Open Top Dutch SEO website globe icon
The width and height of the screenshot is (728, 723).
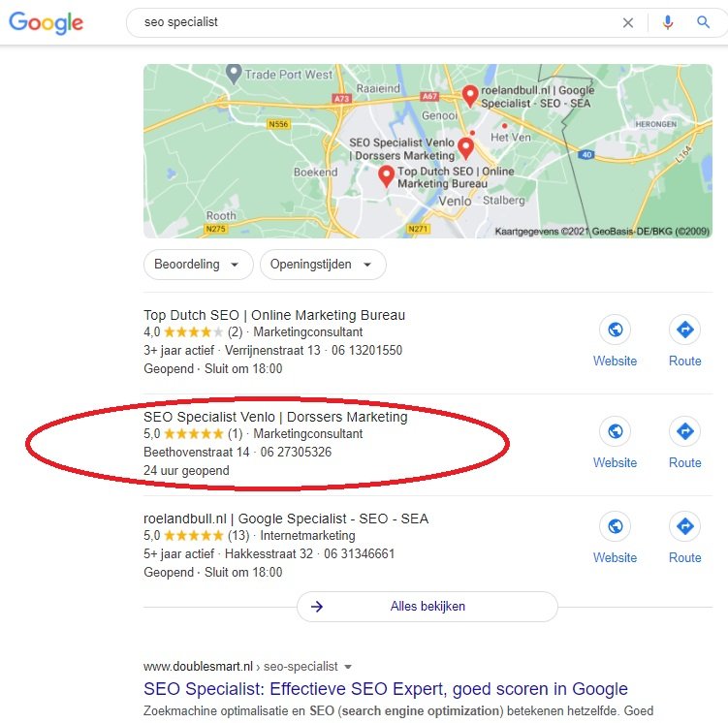616,330
